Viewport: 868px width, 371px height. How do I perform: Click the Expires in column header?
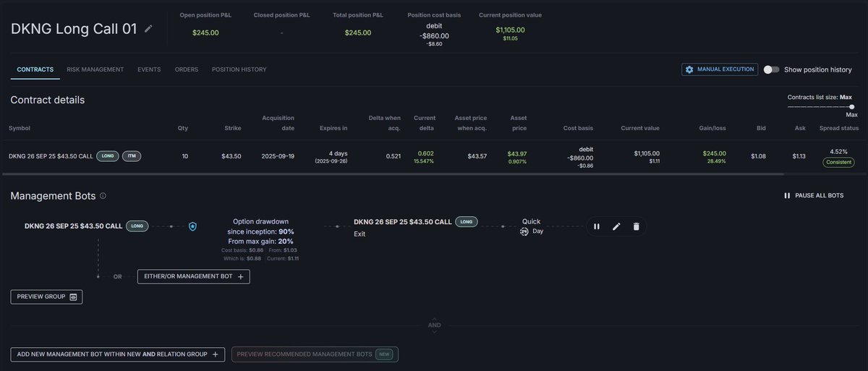(x=333, y=128)
